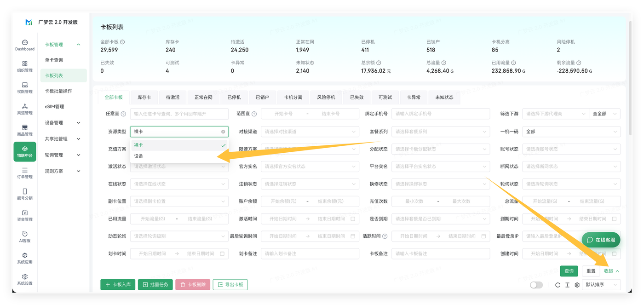Open the 查全部 dropdown

coord(605,114)
